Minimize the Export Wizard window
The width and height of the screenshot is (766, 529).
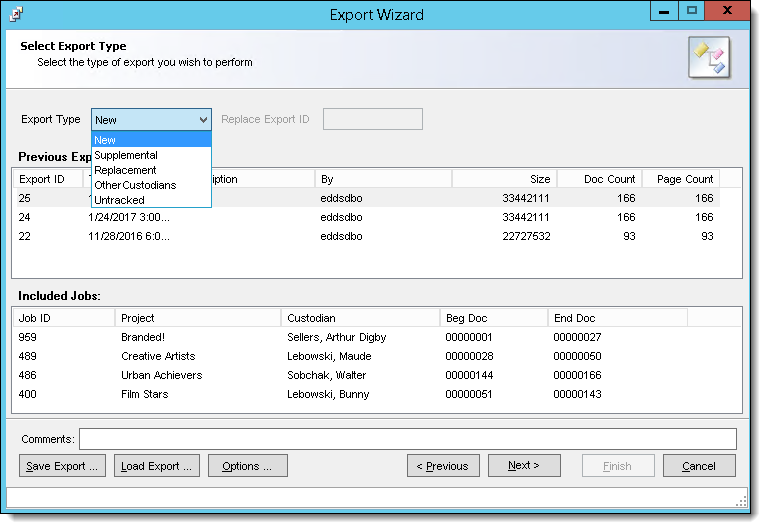coord(664,11)
